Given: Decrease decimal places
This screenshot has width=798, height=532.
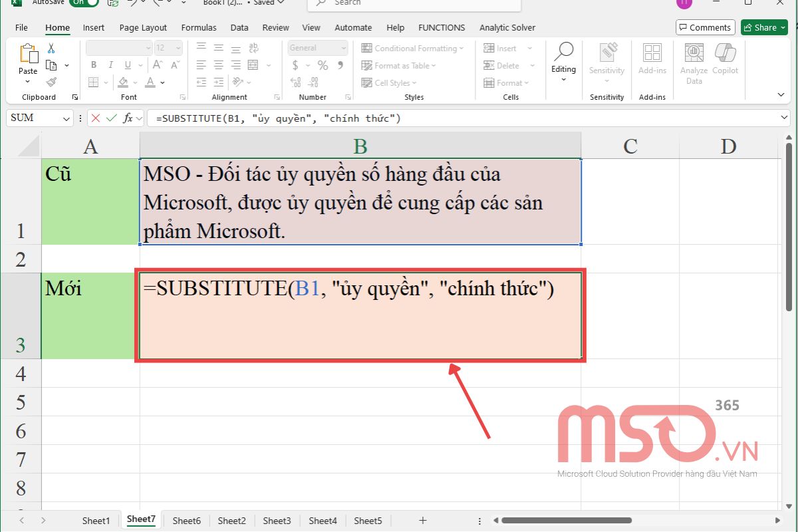Looking at the screenshot, I should coord(313,82).
